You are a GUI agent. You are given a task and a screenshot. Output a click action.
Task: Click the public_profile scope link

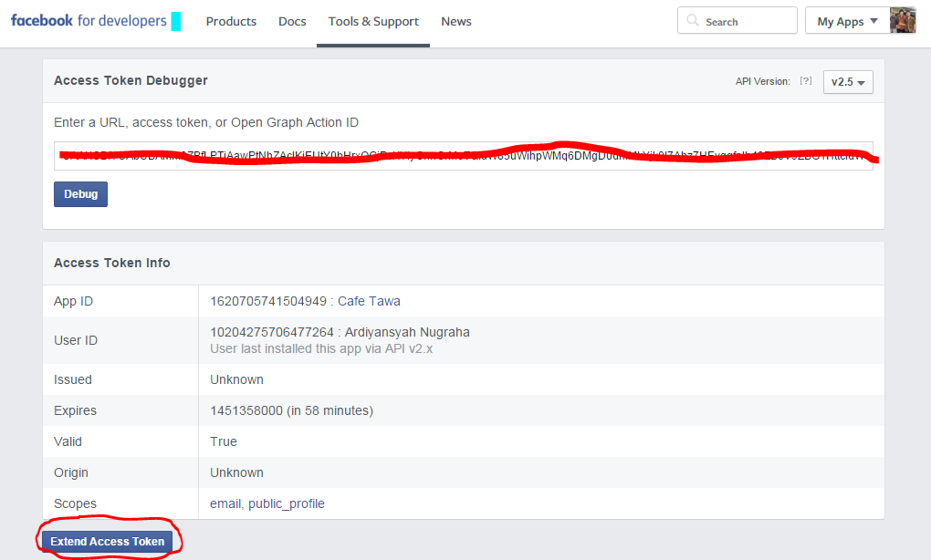[x=287, y=503]
